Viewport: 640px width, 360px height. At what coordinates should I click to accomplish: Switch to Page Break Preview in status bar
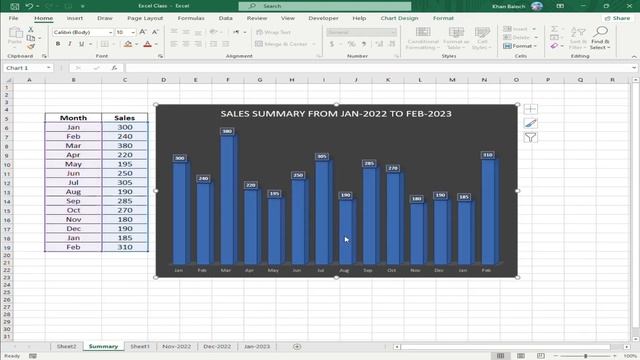point(540,356)
